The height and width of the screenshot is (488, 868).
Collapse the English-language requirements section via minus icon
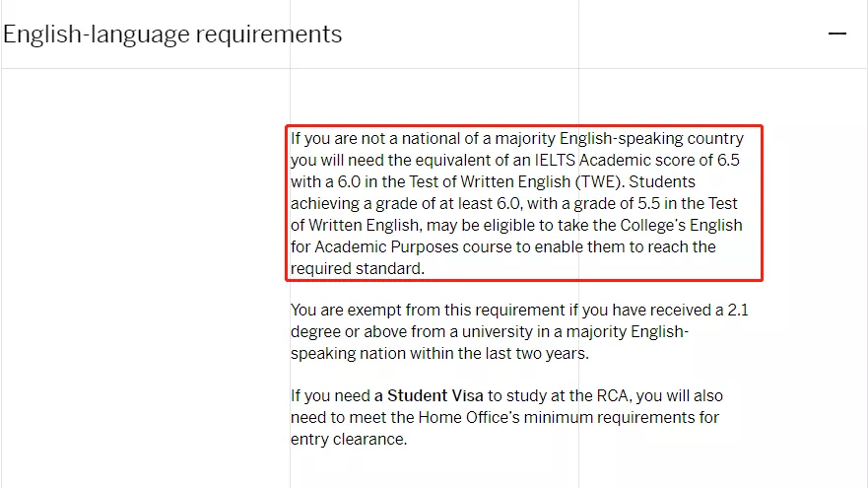pos(837,34)
